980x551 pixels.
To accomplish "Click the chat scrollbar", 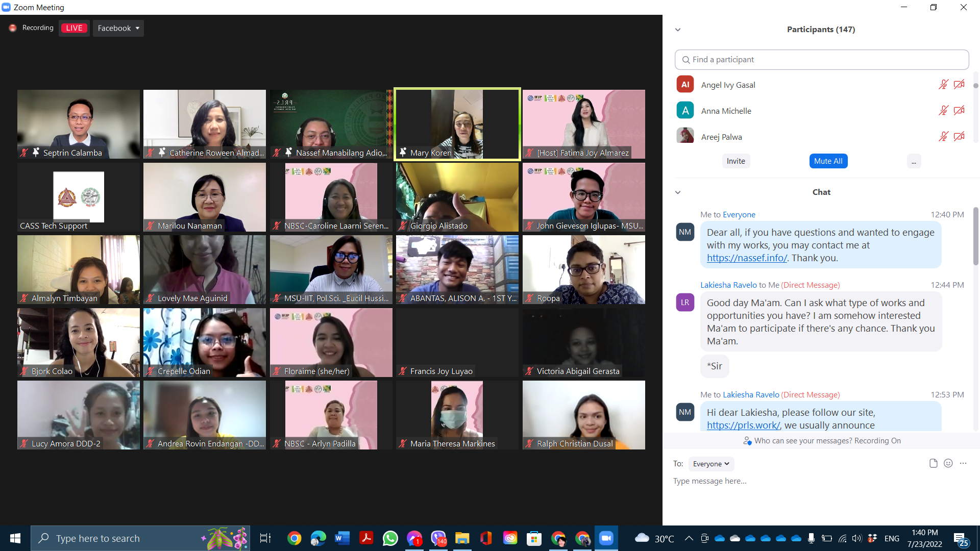I will [x=975, y=237].
